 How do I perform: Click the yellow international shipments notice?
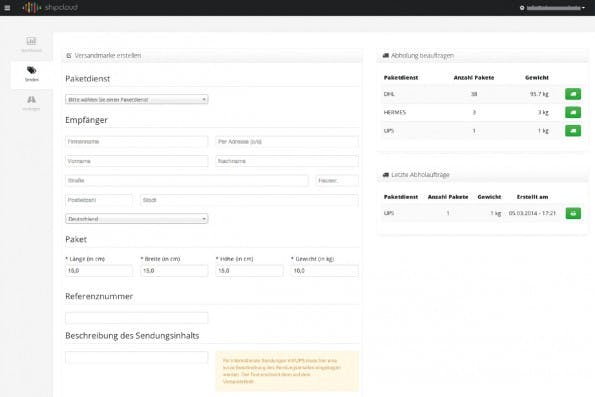click(x=287, y=371)
